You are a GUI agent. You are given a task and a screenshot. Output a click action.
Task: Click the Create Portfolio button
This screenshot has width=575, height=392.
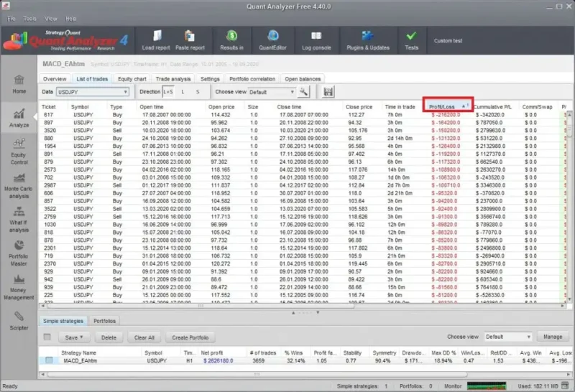click(190, 337)
